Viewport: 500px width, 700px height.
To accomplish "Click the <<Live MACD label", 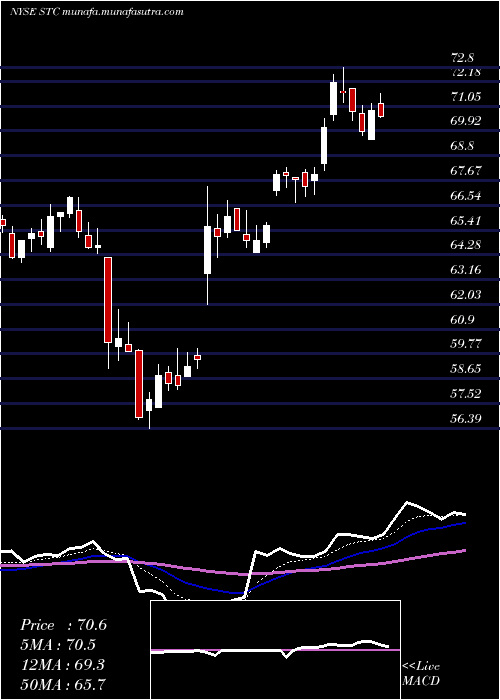I will pos(421,674).
